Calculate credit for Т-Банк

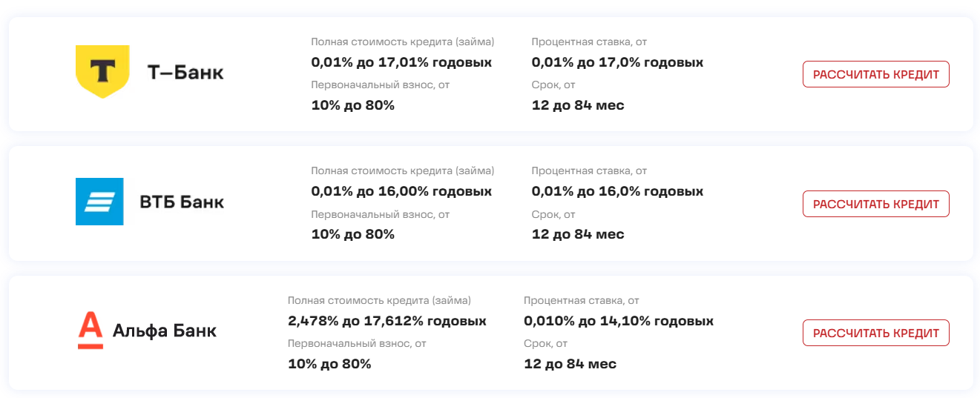click(875, 74)
